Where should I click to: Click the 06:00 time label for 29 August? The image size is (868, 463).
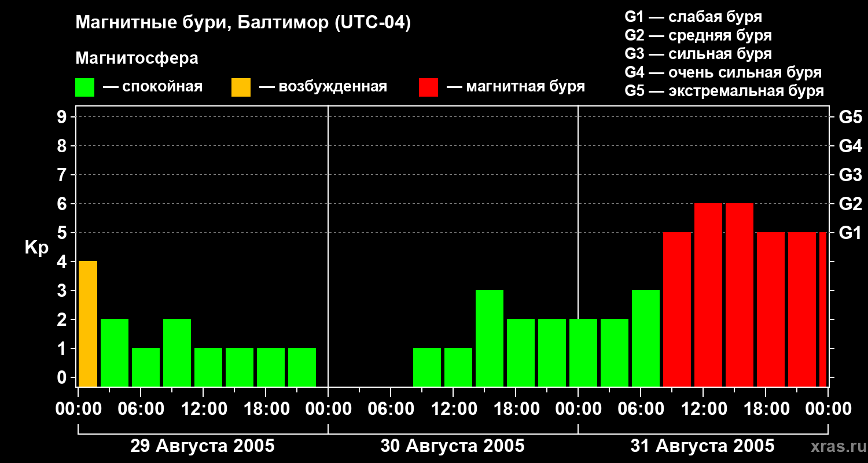point(141,409)
